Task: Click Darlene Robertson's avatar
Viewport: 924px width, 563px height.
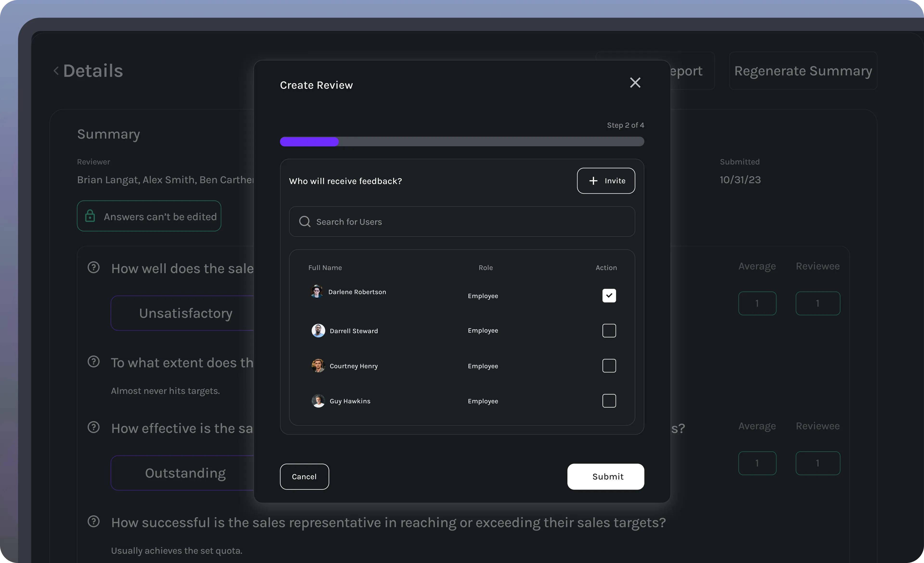Action: tap(317, 292)
